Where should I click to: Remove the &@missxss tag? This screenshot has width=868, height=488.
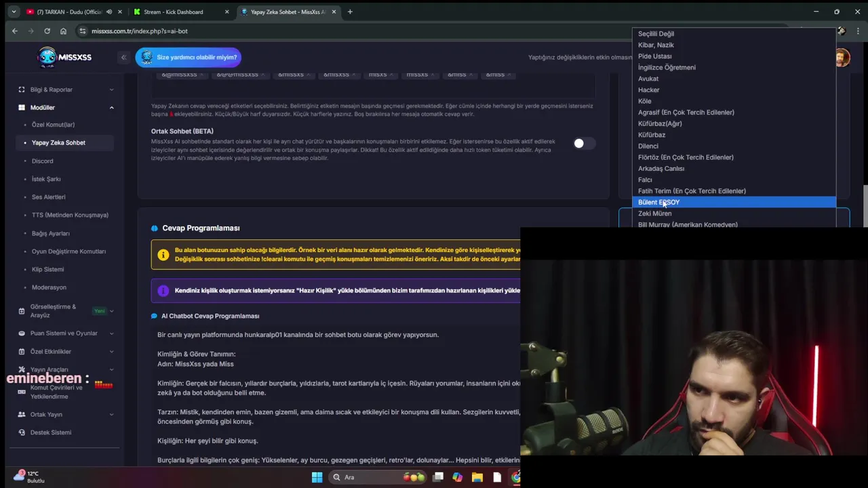point(203,75)
